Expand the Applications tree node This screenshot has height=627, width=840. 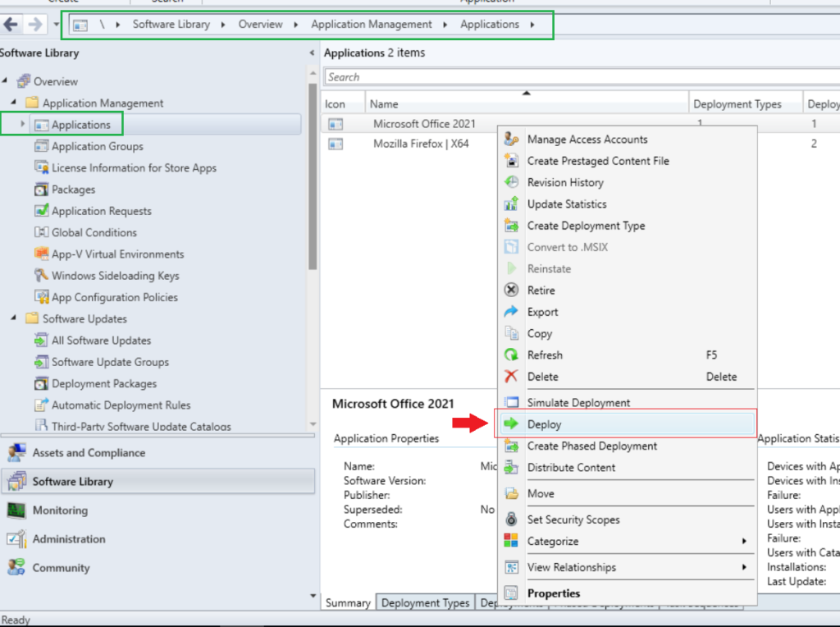tap(22, 124)
